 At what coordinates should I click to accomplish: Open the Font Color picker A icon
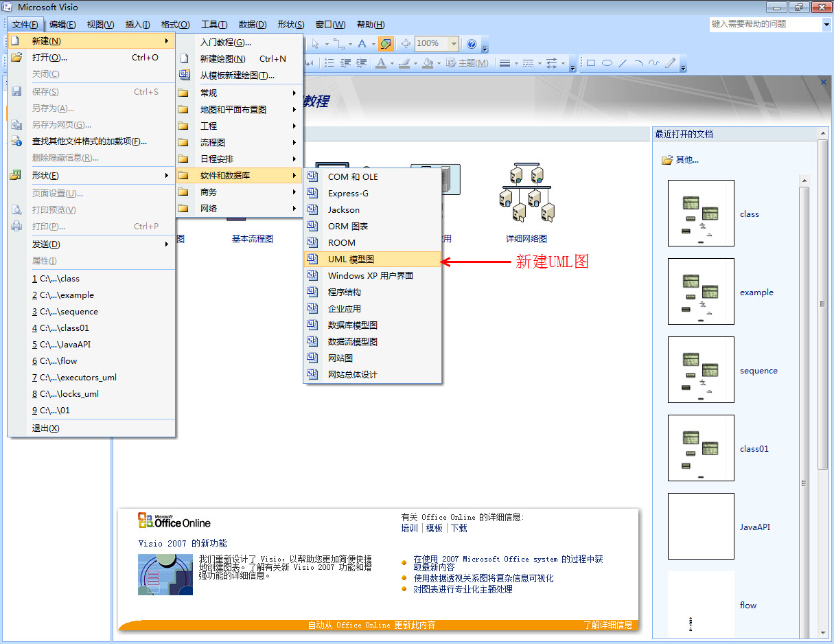tap(380, 63)
